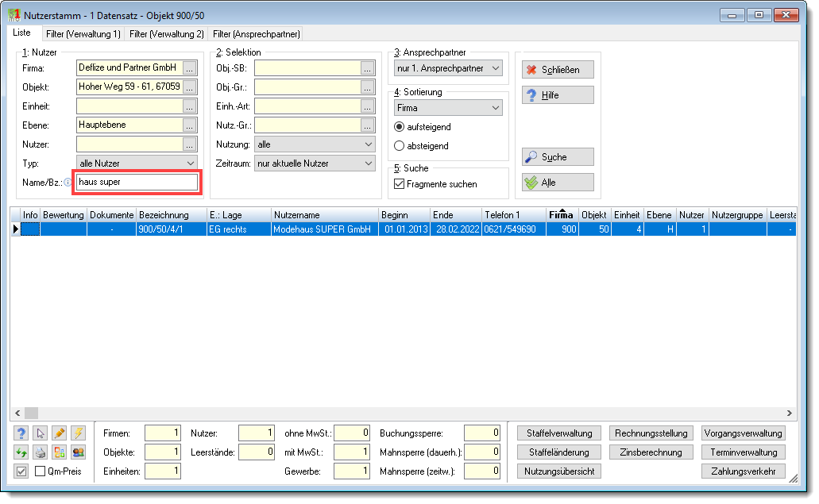Toggle the Fragmente suchen checkbox
Screen dimensions: 819x504
click(399, 183)
